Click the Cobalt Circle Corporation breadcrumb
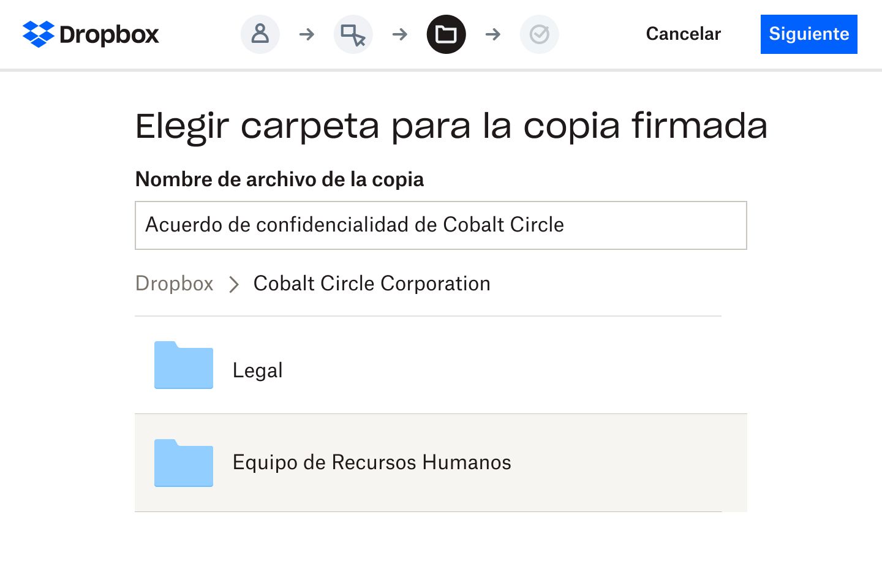 coord(372,284)
